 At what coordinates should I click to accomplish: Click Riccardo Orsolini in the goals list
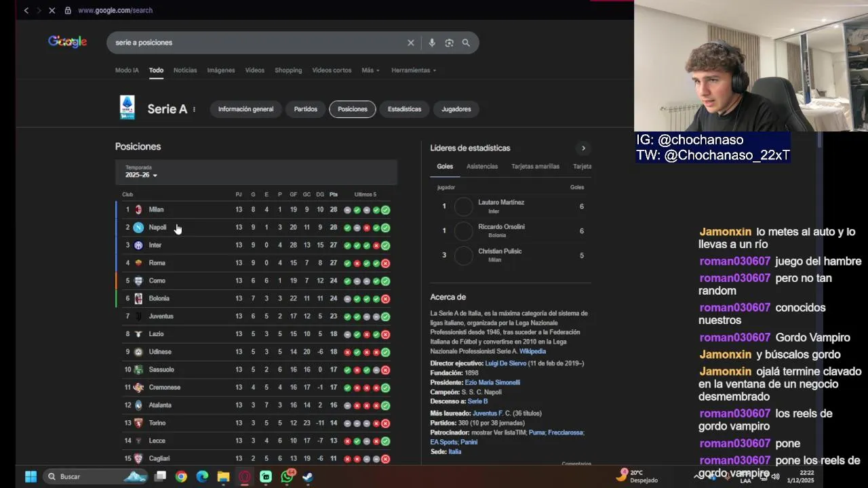[501, 226]
